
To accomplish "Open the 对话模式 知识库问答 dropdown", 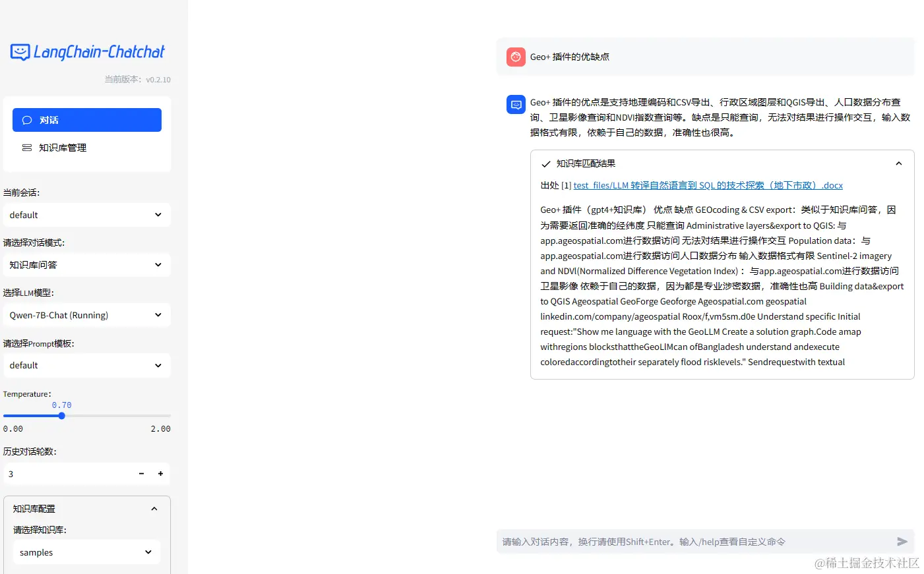I will click(87, 265).
